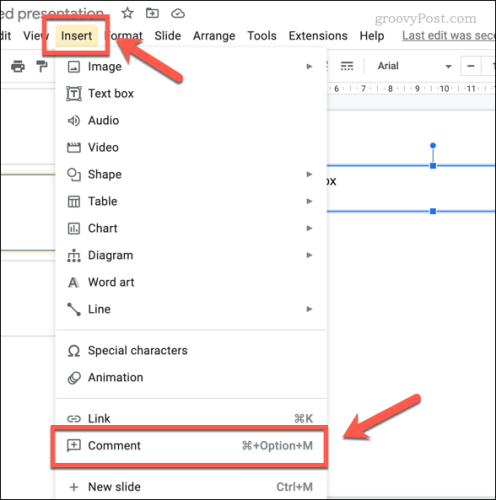The width and height of the screenshot is (496, 500).
Task: Insert a Text box
Action: point(191,93)
